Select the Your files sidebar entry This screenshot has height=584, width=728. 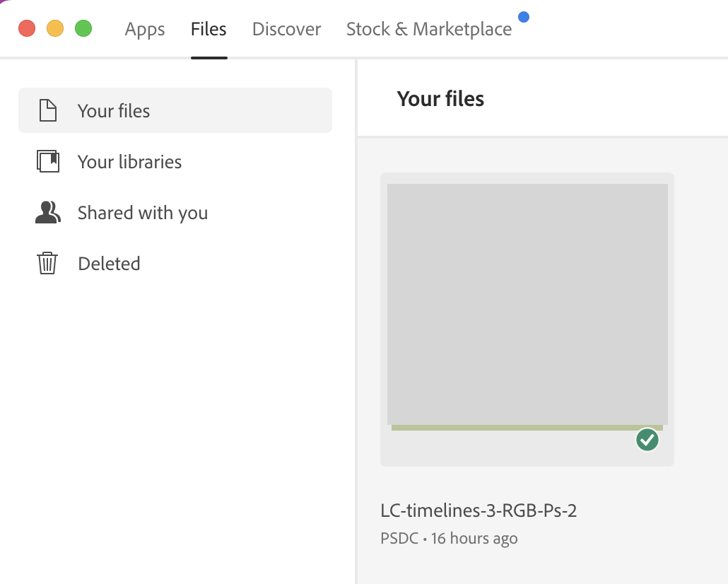click(x=113, y=110)
